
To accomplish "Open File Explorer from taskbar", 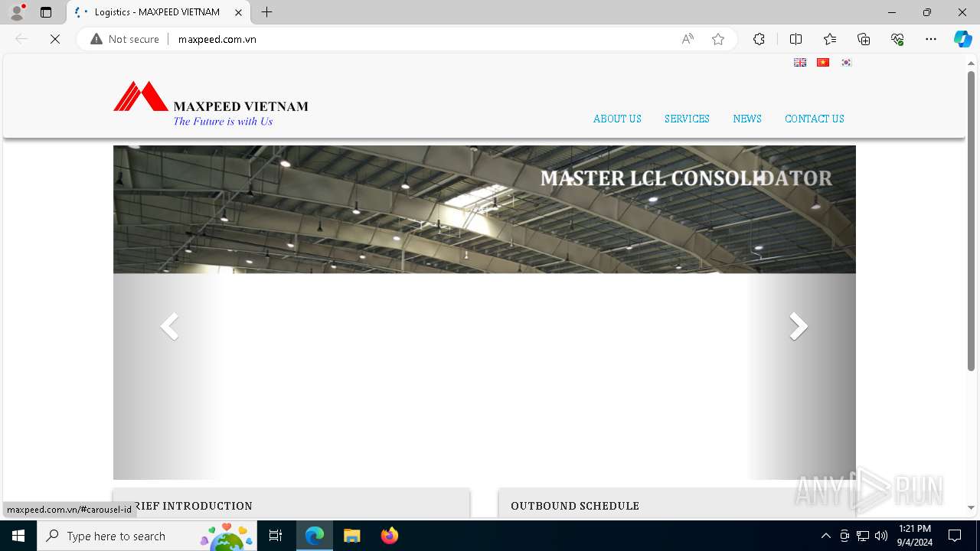I will tap(351, 536).
